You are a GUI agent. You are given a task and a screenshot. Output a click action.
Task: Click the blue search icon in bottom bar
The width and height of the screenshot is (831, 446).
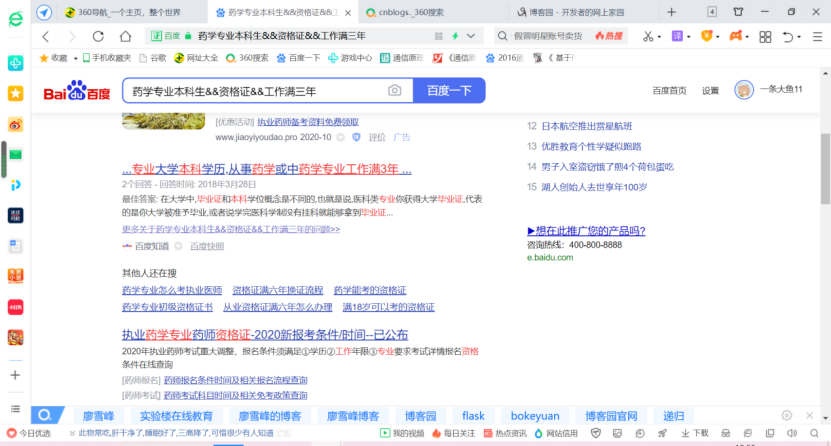tap(46, 415)
